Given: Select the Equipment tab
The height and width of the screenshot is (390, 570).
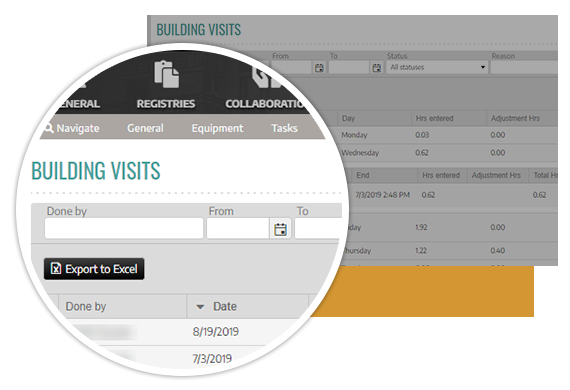Looking at the screenshot, I should [217, 128].
